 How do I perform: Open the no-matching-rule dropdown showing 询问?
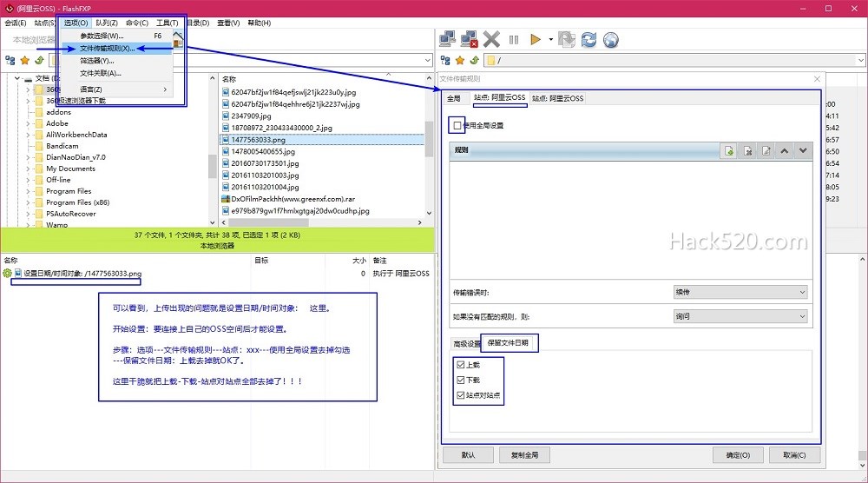740,316
